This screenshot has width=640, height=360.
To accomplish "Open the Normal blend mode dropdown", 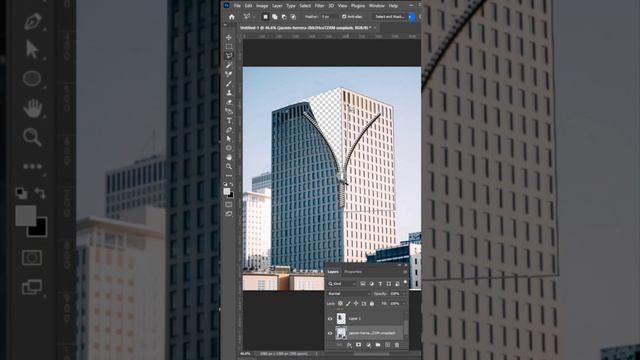I will click(348, 293).
